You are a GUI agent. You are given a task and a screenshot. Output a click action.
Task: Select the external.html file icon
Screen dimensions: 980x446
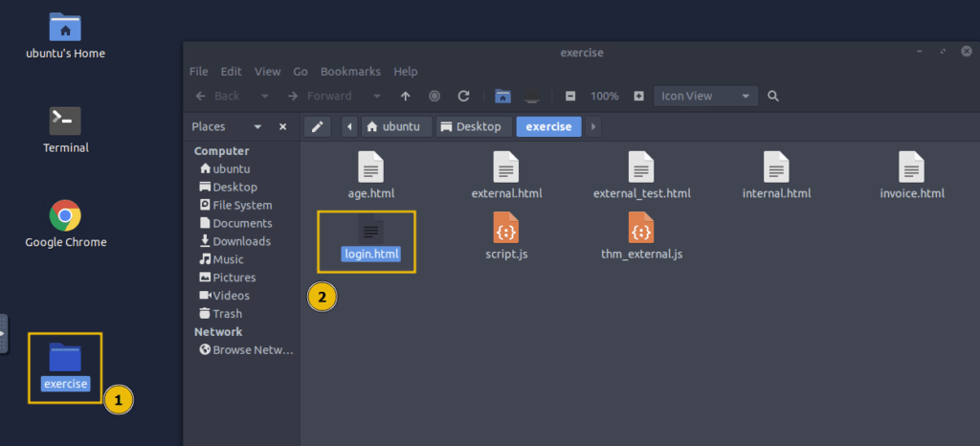[x=506, y=167]
